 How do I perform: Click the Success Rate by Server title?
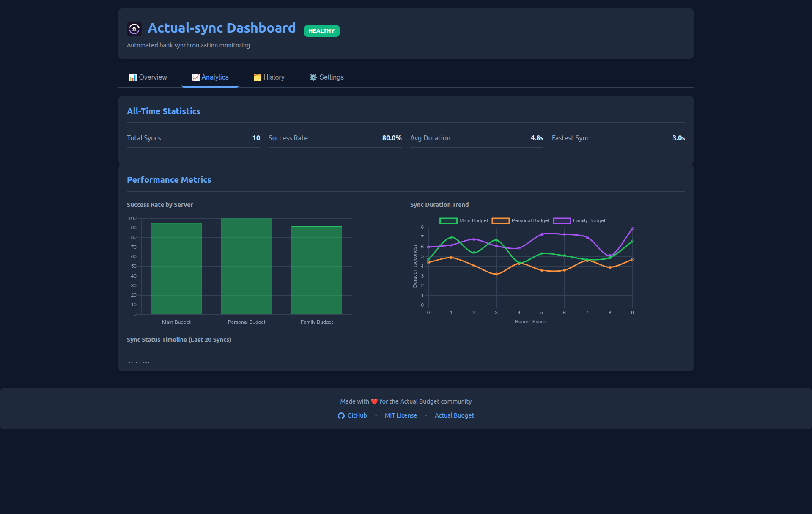[x=160, y=205]
